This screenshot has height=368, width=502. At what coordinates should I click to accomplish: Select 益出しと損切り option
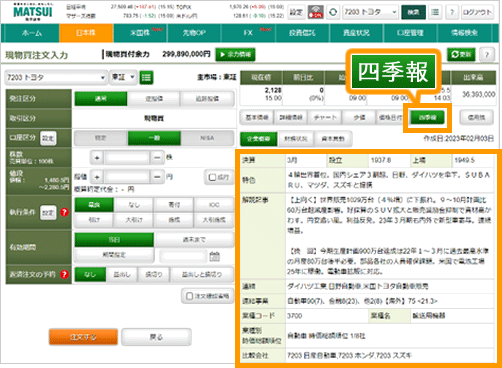coord(202,274)
